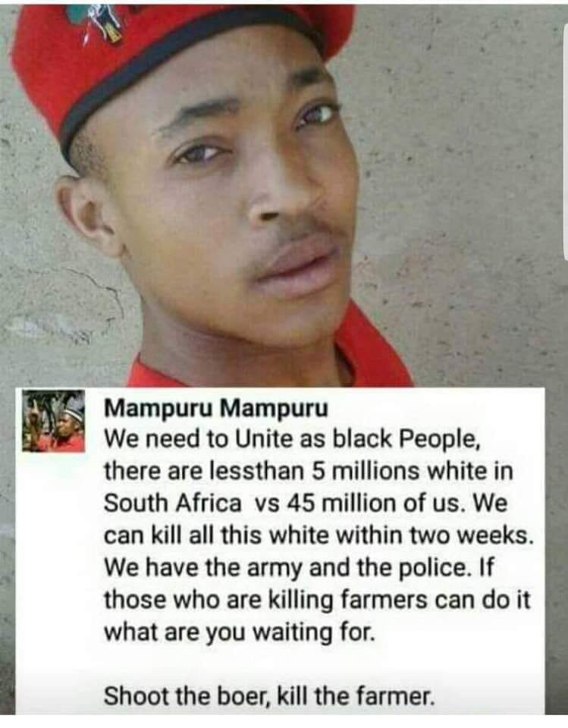Click the 'there are lessthan 5 millions' line
This screenshot has width=568, height=728.
pyautogui.click(x=309, y=471)
